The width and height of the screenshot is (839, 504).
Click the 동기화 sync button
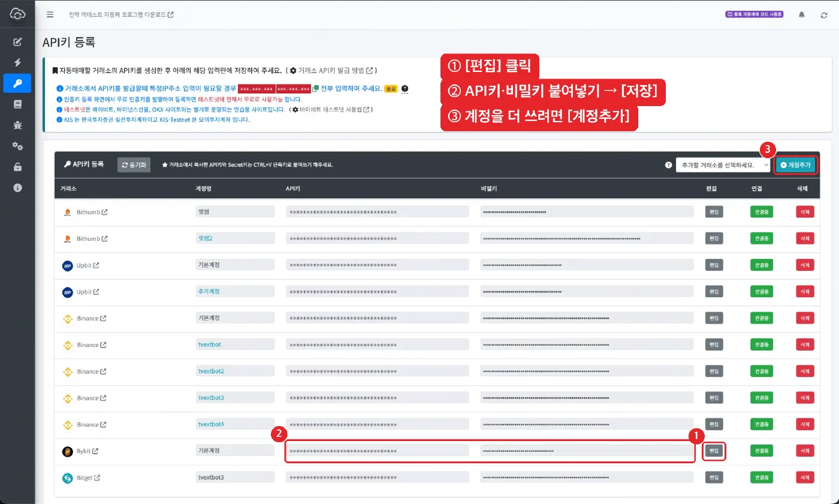(134, 165)
